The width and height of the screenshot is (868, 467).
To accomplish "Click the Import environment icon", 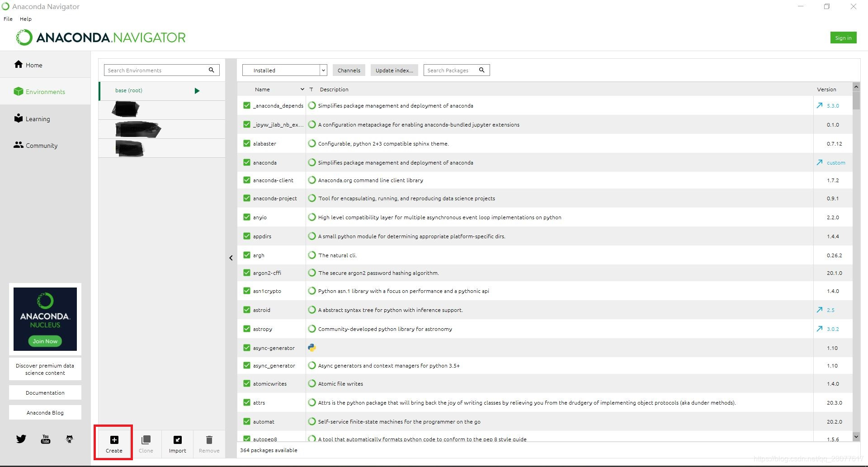I will coord(178,440).
